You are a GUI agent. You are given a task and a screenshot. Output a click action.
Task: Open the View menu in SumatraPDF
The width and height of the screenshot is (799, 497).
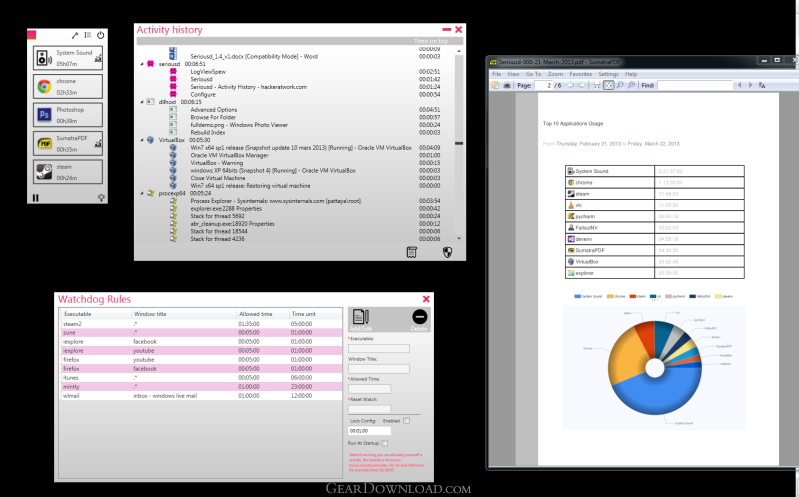(x=513, y=74)
